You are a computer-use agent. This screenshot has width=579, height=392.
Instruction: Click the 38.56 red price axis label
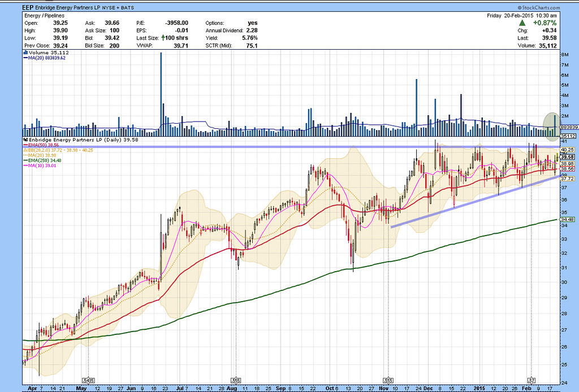[x=567, y=168]
